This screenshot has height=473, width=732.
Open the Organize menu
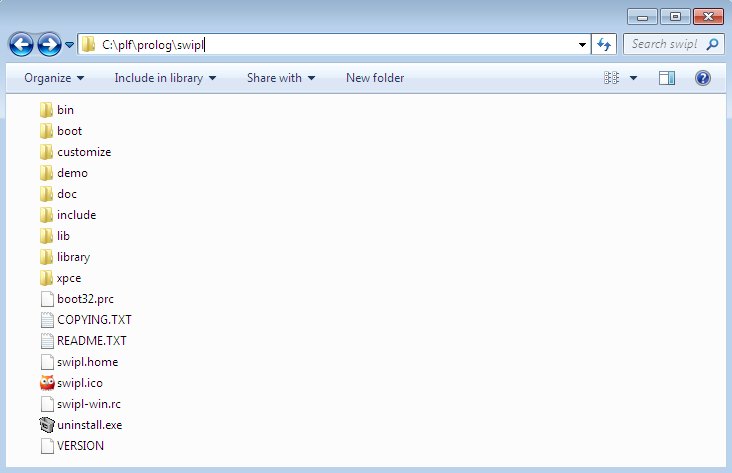click(x=54, y=78)
